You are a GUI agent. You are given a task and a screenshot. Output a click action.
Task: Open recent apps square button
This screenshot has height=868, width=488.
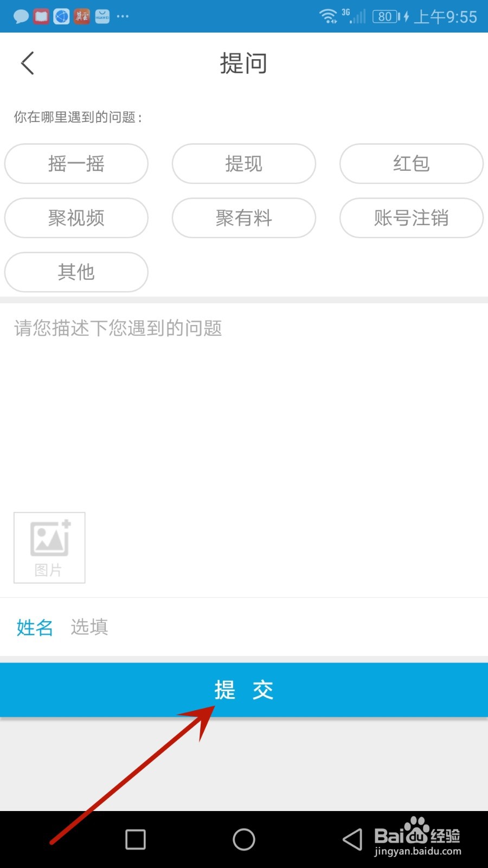tap(136, 839)
